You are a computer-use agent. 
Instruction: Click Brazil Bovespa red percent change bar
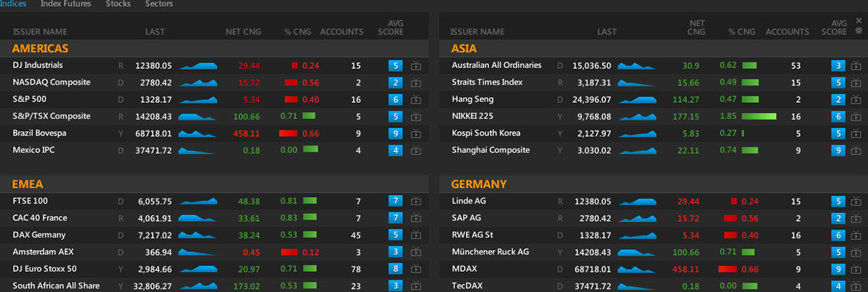(x=288, y=133)
